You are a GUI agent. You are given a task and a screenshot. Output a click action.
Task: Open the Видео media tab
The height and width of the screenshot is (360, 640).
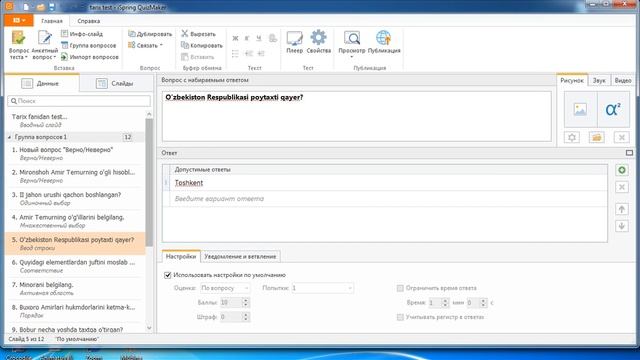click(623, 80)
